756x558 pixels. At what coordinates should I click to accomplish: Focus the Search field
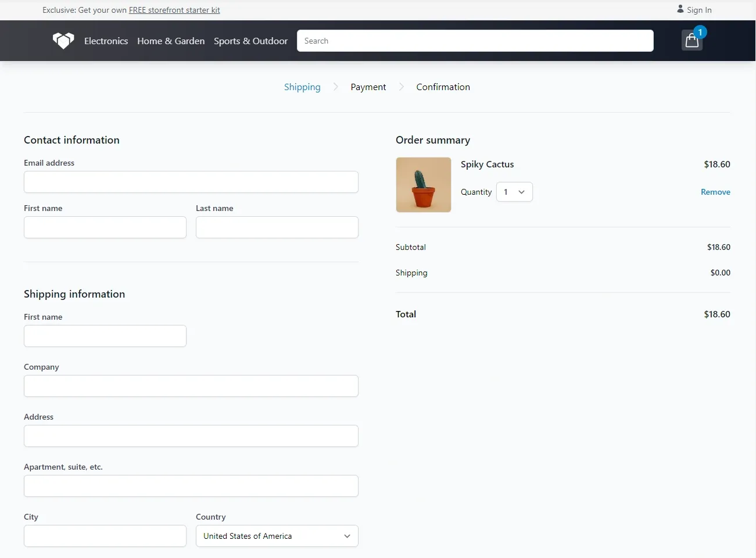(x=475, y=41)
